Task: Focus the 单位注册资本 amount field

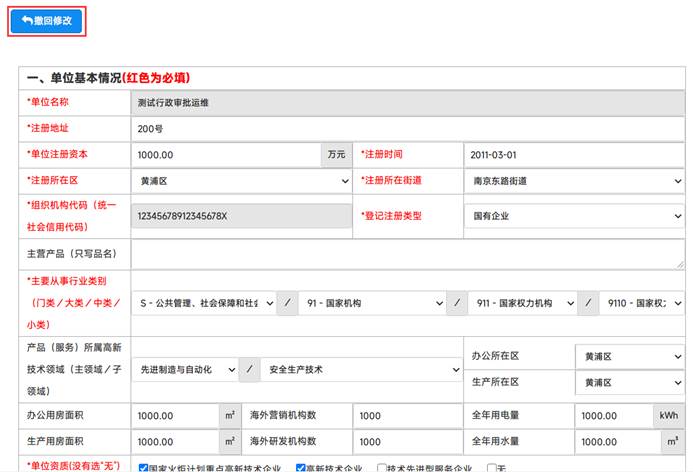Action: (226, 155)
